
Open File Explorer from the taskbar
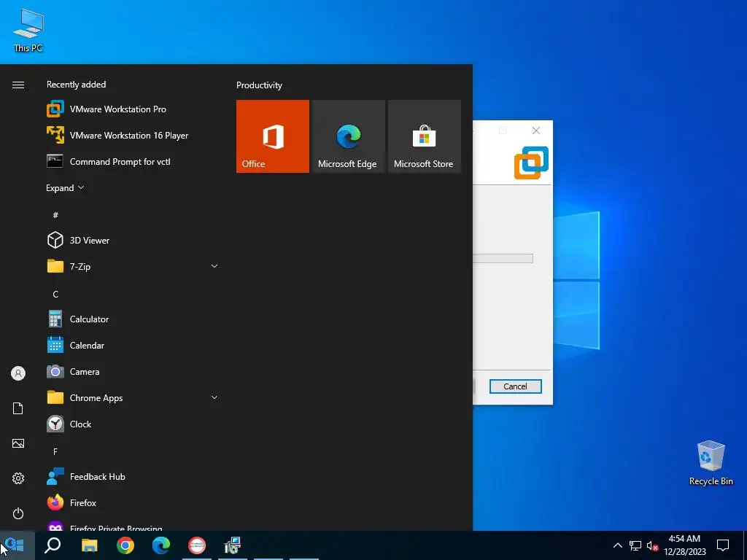click(x=89, y=545)
